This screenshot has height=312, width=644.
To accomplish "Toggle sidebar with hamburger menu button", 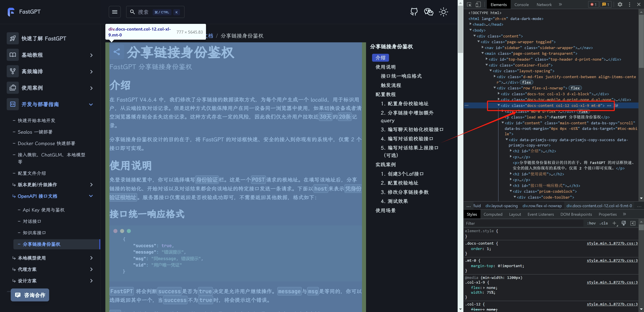I will pyautogui.click(x=115, y=12).
